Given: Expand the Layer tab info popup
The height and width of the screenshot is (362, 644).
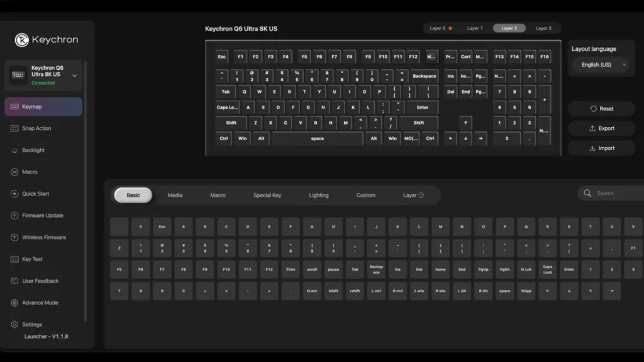Looking at the screenshot, I should click(x=422, y=195).
